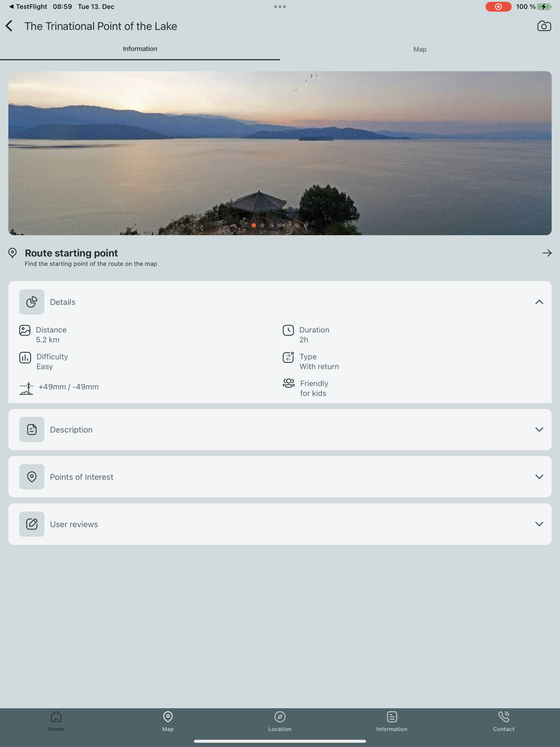Screen dimensions: 560x747
Task: Go to Home in bottom bar
Action: 56,721
